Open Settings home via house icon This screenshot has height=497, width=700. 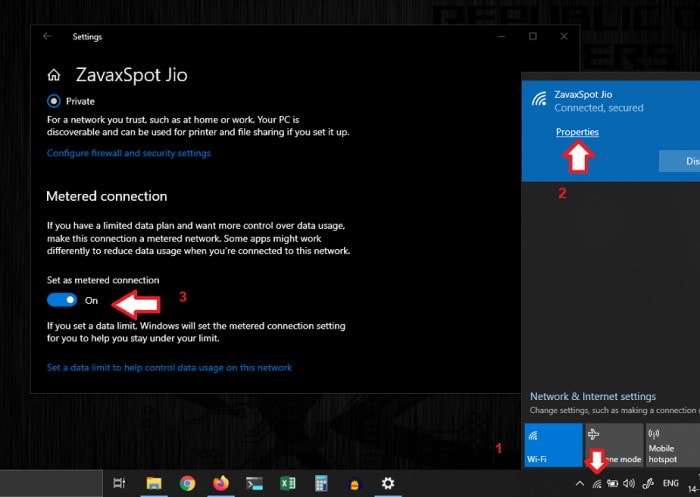[54, 75]
